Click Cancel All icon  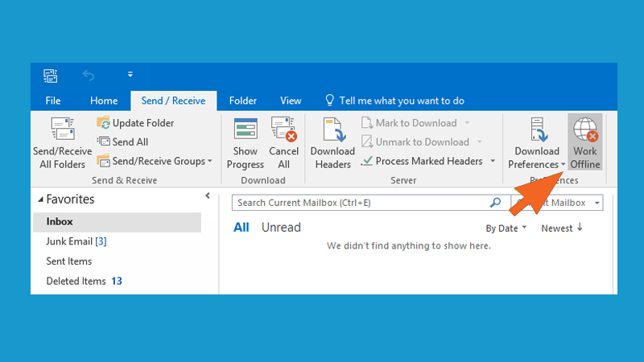[283, 128]
